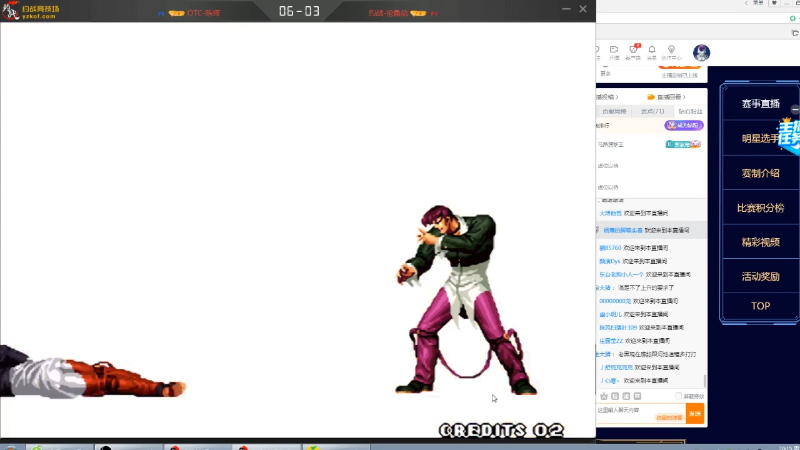The height and width of the screenshot is (450, 800).
Task: Click the teal badge button in viewer row
Action: click(683, 144)
